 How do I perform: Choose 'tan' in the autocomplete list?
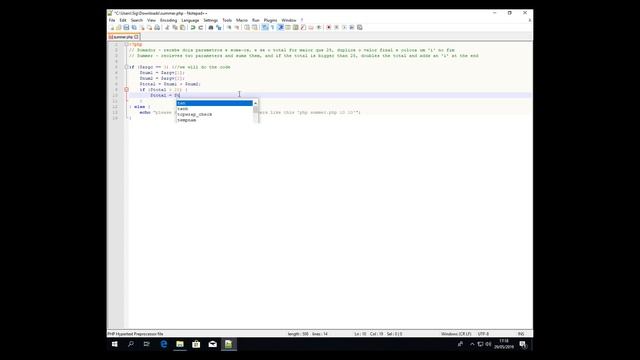(214, 103)
